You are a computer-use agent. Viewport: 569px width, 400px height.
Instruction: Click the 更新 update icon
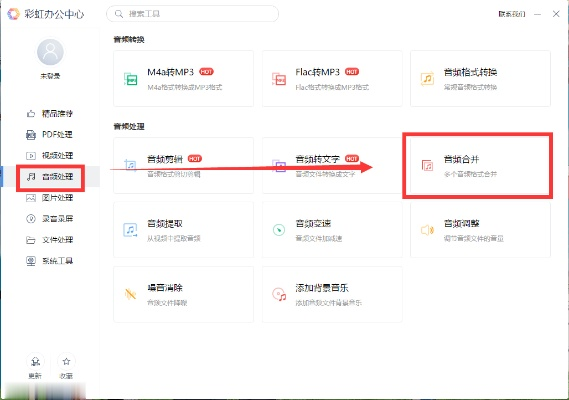pyautogui.click(x=35, y=362)
